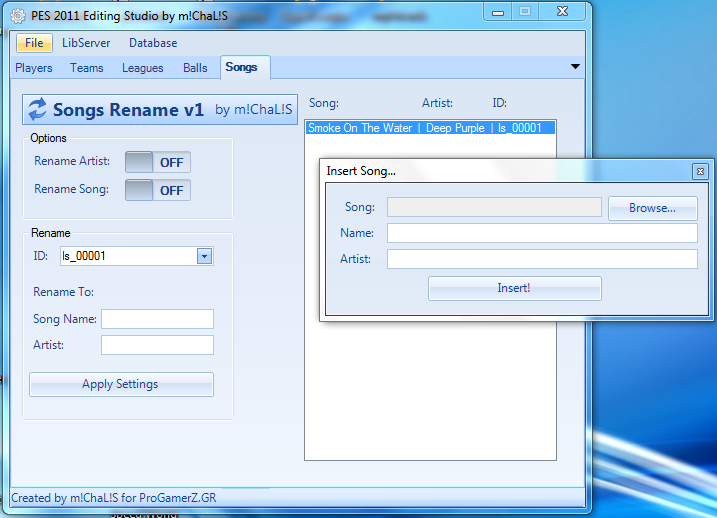Switch to the Players tab
Image resolution: width=717 pixels, height=518 pixels.
34,68
